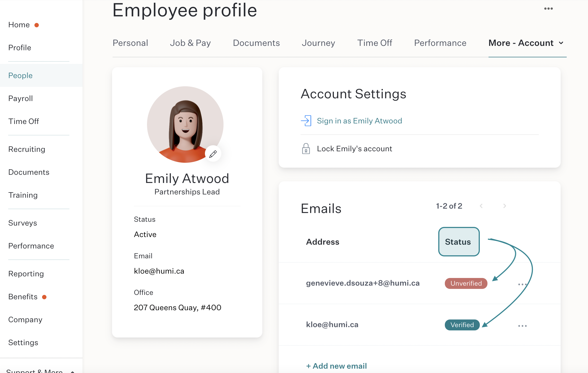Open Payroll in sidebar

[20, 99]
